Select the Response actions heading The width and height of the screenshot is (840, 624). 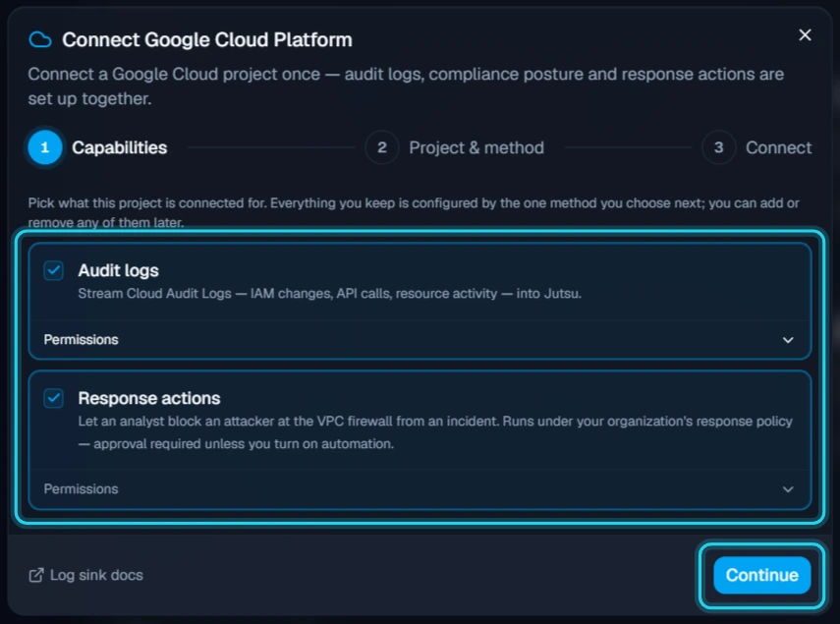pos(149,398)
